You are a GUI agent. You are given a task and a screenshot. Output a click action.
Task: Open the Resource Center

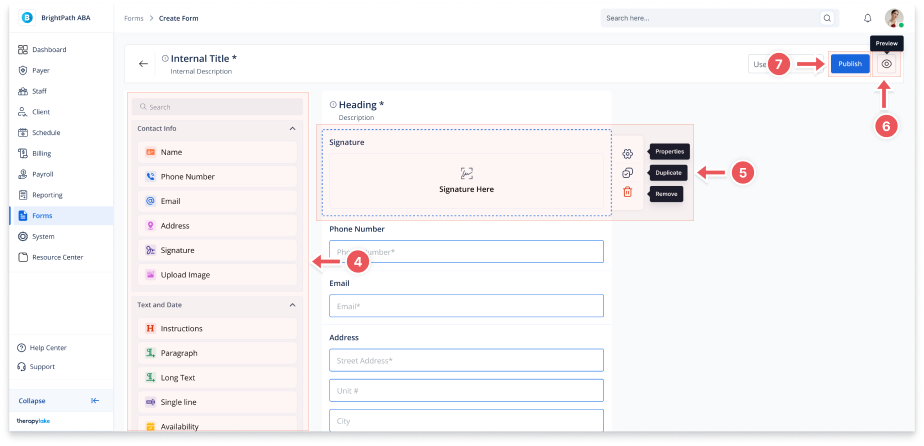tap(61, 257)
